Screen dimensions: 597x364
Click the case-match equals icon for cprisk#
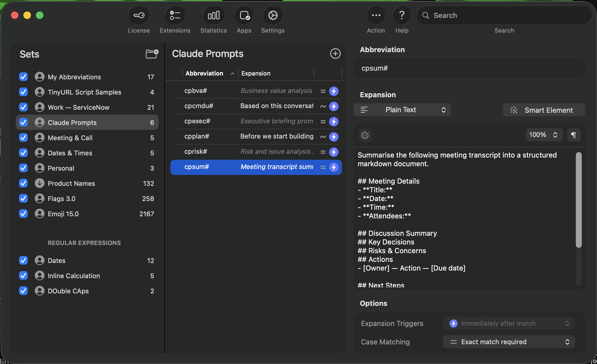point(323,152)
